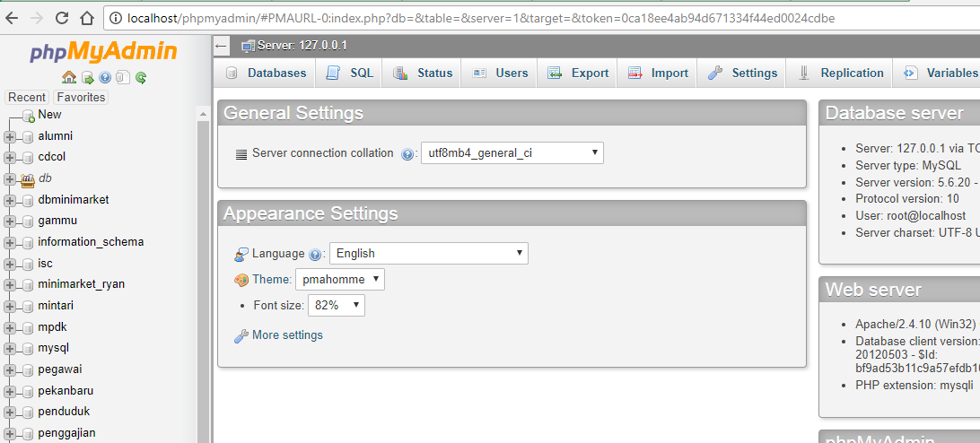Click the Language help icon
This screenshot has width=980, height=443.
pos(315,255)
